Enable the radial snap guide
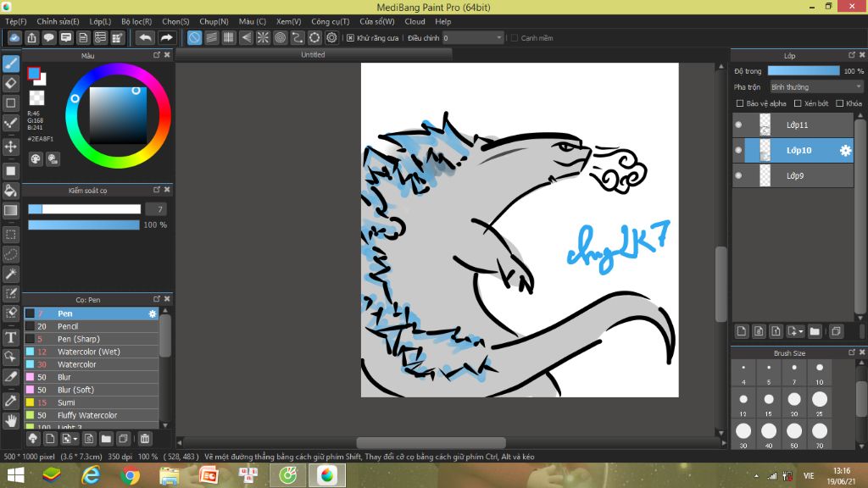The height and width of the screenshot is (488, 868). (x=263, y=37)
